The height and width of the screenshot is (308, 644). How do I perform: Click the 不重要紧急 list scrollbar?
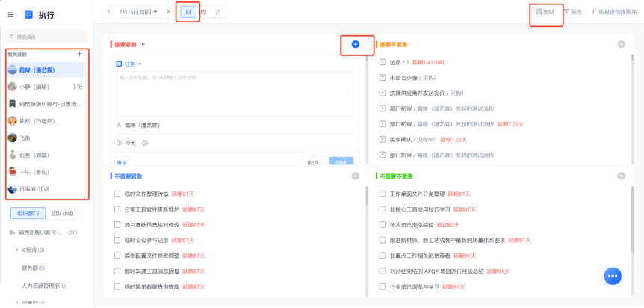pyautogui.click(x=367, y=195)
